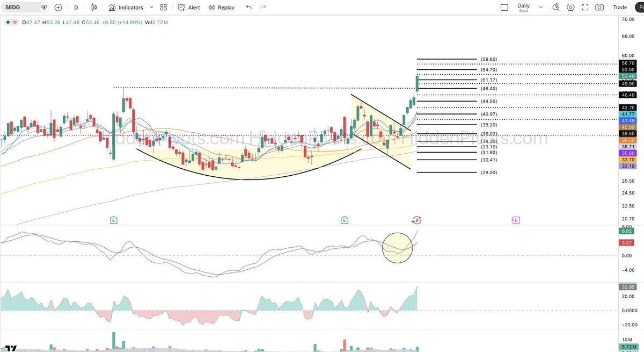The width and height of the screenshot is (644, 352).
Task: Click the 5.72 M volume axis label
Action: tap(628, 347)
